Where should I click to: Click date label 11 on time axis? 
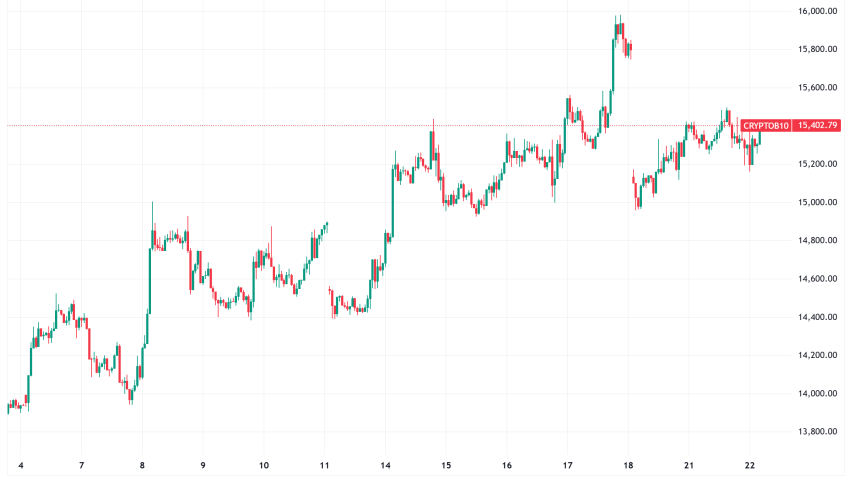[x=325, y=466]
